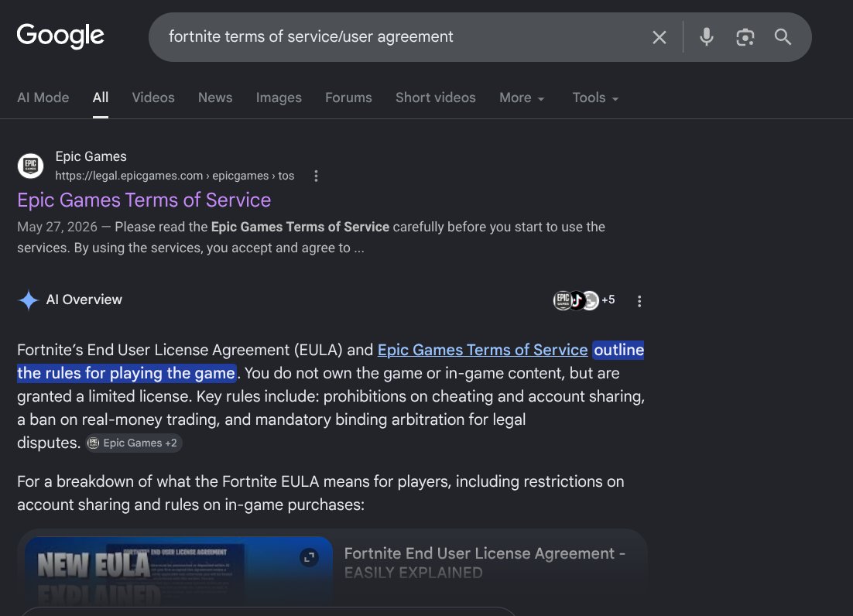Open the AI Overview three-dot menu
853x616 pixels.
[x=639, y=301]
